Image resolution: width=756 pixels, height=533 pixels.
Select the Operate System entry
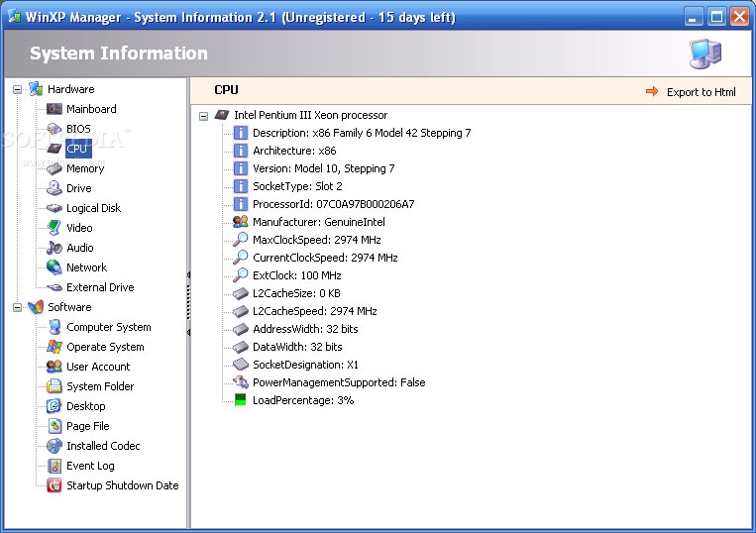105,347
